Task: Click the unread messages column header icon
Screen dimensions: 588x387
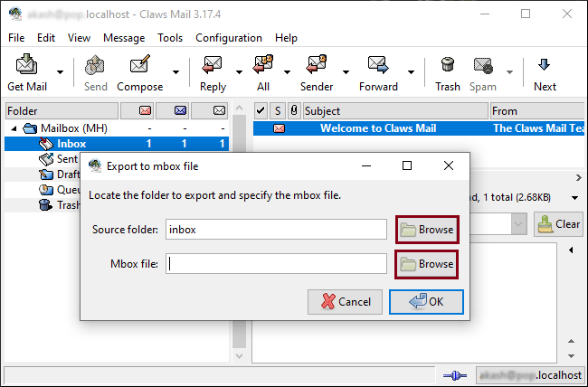Action: 180,110
